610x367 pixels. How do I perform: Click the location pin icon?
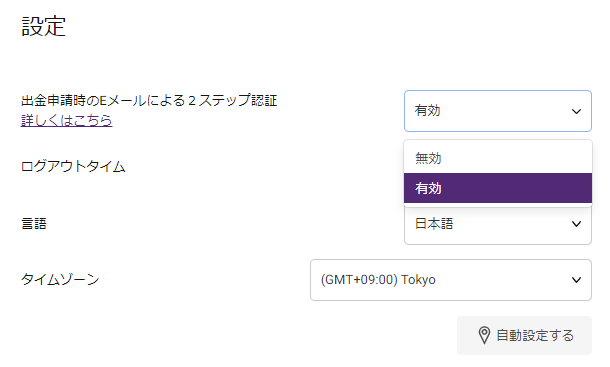tap(484, 335)
